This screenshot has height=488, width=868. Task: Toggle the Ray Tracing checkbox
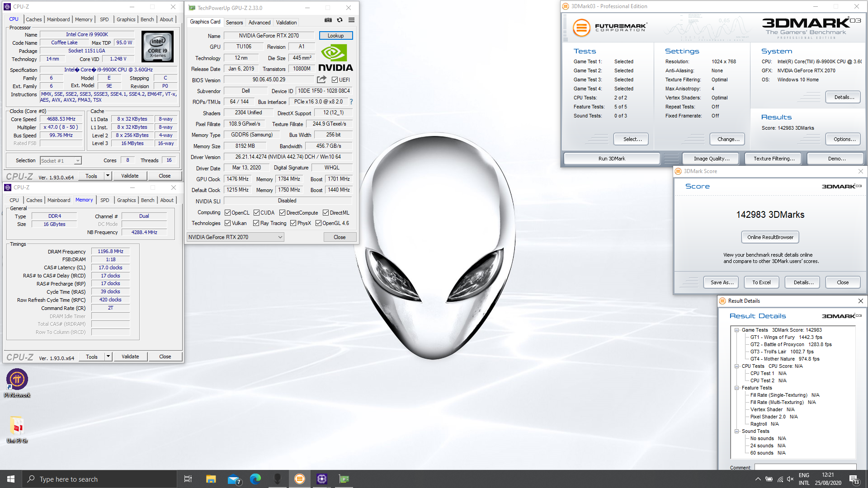[256, 223]
